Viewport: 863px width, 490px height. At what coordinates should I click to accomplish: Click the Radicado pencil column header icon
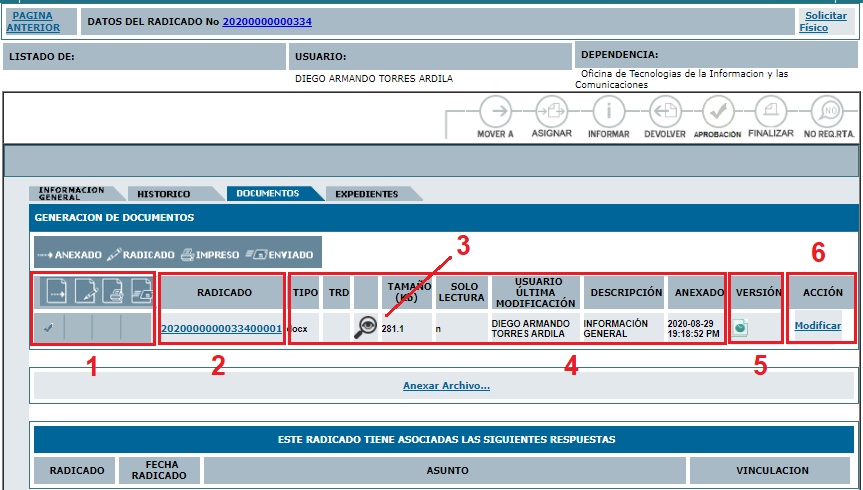click(x=85, y=291)
